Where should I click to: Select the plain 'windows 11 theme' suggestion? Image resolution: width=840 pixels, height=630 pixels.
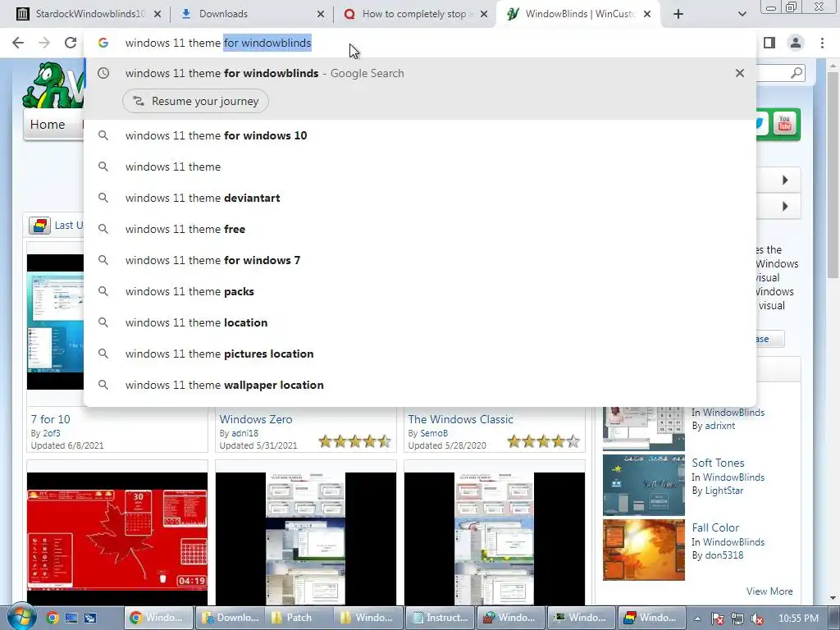[420, 167]
